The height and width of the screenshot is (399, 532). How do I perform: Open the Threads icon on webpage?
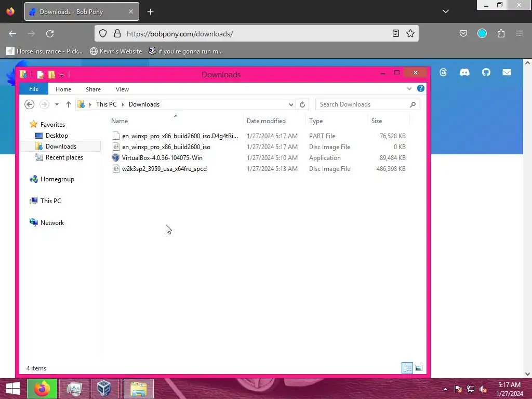443,72
